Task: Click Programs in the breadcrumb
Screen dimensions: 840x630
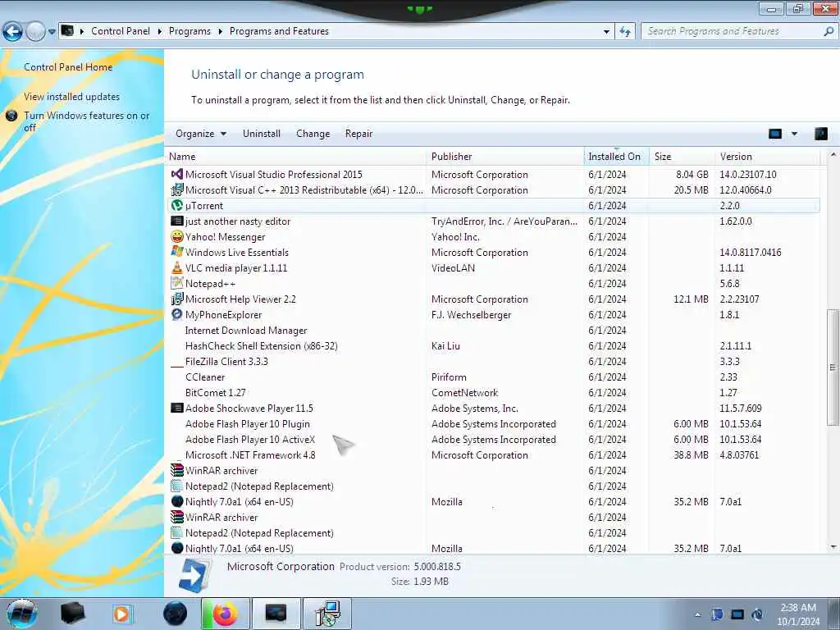Action: 189,31
